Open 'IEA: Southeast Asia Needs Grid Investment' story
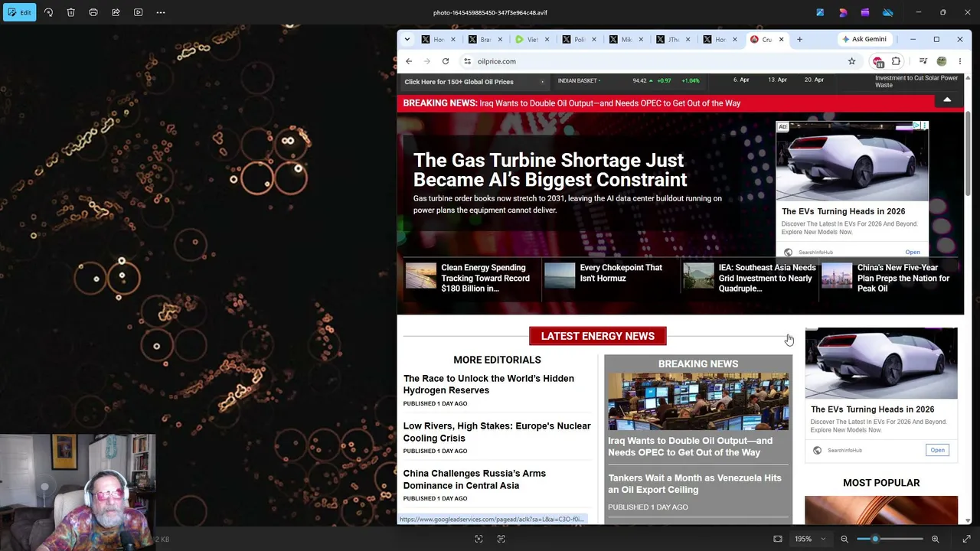980x551 pixels. (x=767, y=278)
